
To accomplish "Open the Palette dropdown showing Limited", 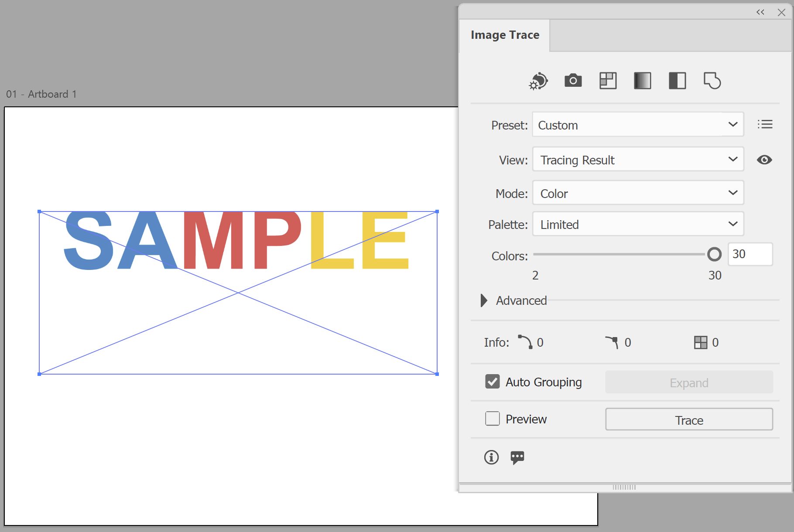I will 638,224.
